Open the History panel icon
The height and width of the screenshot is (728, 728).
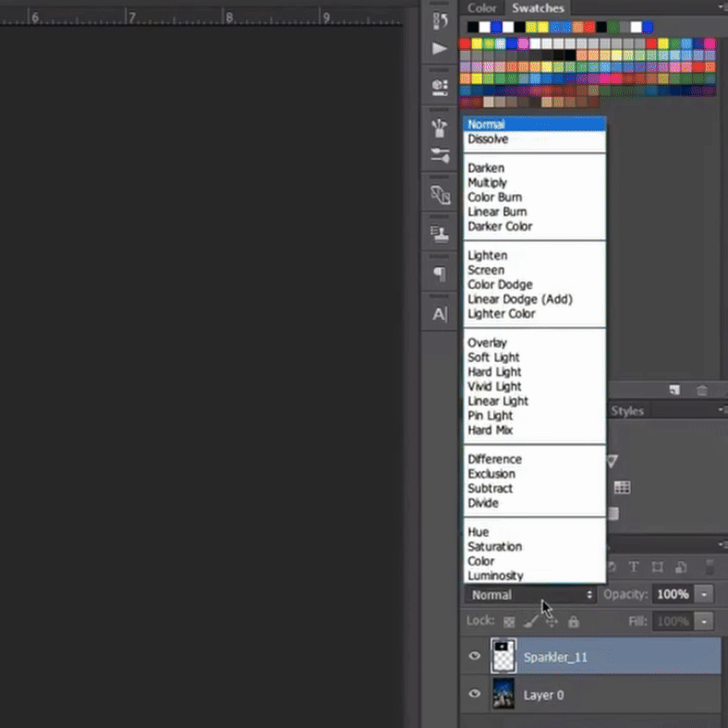[x=440, y=19]
